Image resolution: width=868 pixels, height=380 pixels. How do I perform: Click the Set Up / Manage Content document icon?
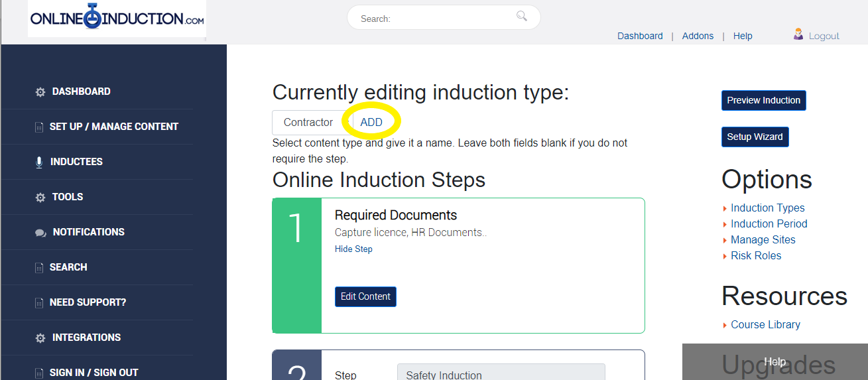tap(39, 127)
